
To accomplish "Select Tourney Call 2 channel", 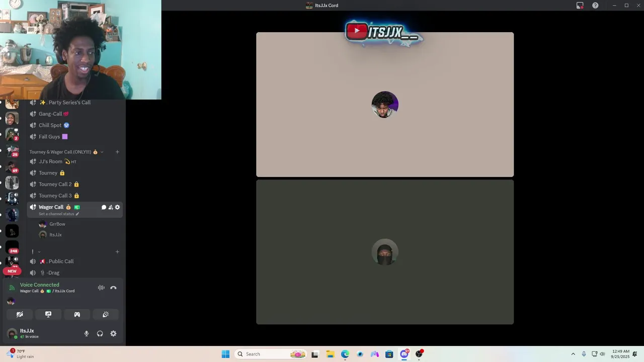I will click(x=74, y=184).
